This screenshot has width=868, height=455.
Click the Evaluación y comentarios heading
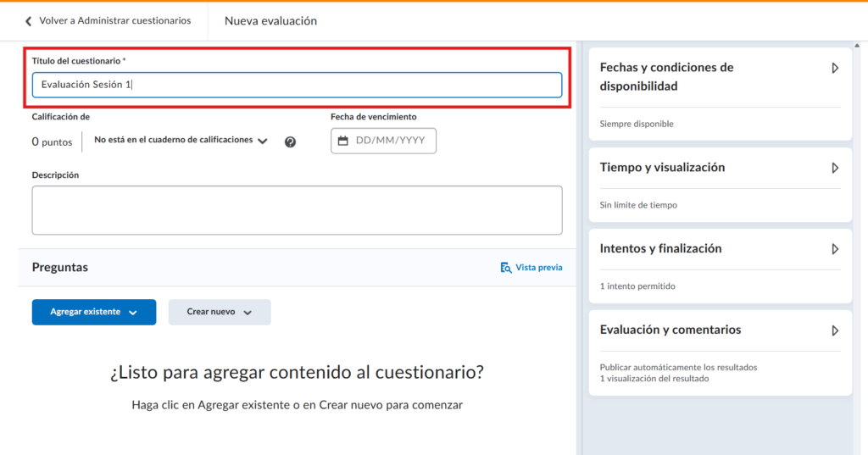(670, 330)
